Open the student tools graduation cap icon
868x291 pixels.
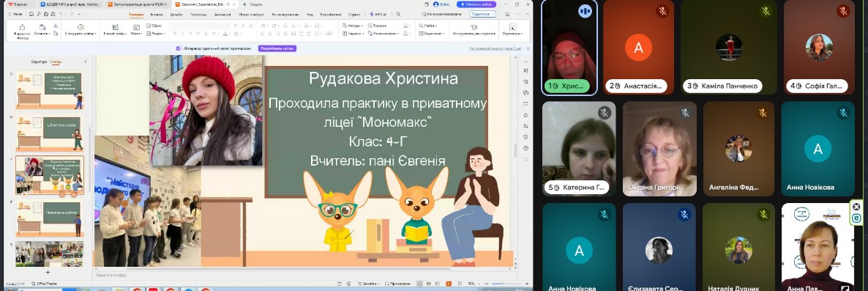[474, 26]
